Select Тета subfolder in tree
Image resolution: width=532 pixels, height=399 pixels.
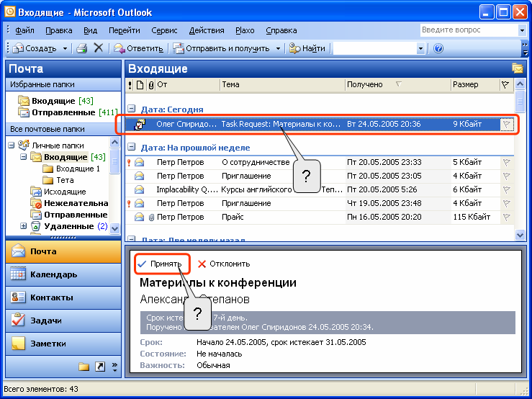(x=58, y=180)
